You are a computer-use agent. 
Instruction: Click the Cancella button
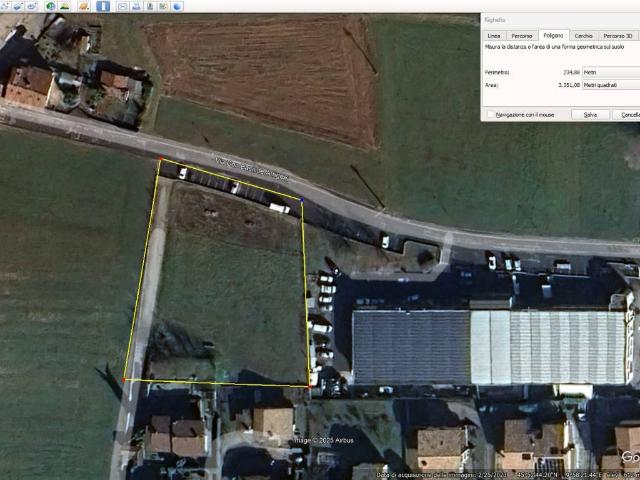(x=629, y=114)
